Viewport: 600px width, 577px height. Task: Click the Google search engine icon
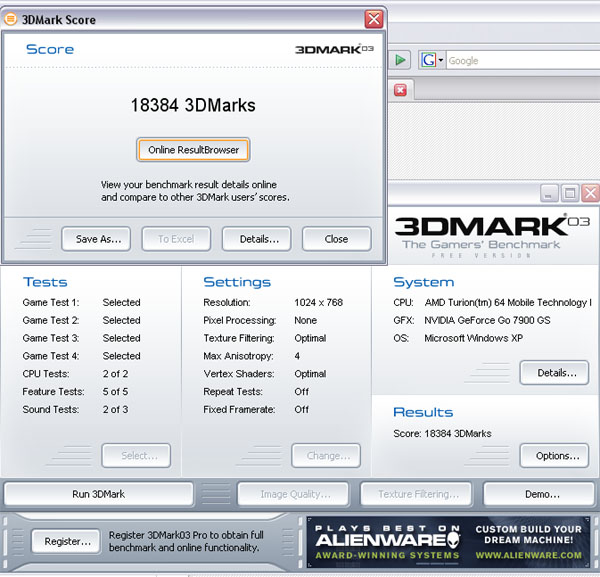pyautogui.click(x=428, y=60)
